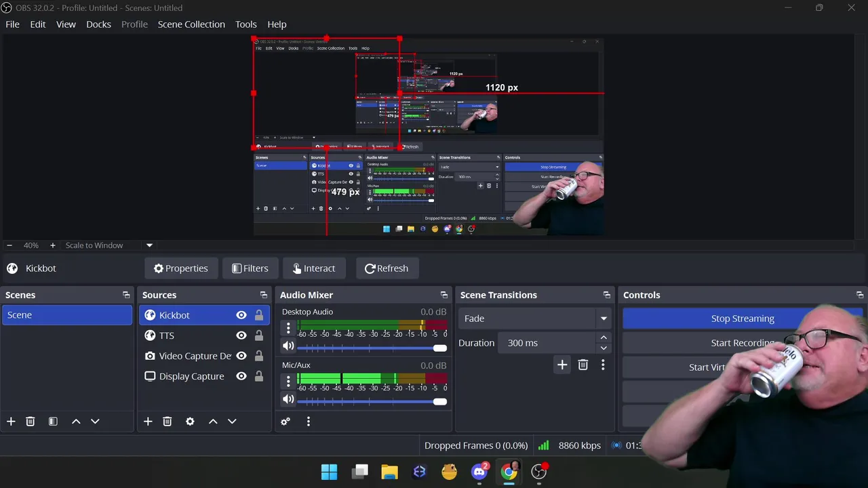Screen dimensions: 868x488
Task: Open the Help menu
Action: pyautogui.click(x=277, y=24)
